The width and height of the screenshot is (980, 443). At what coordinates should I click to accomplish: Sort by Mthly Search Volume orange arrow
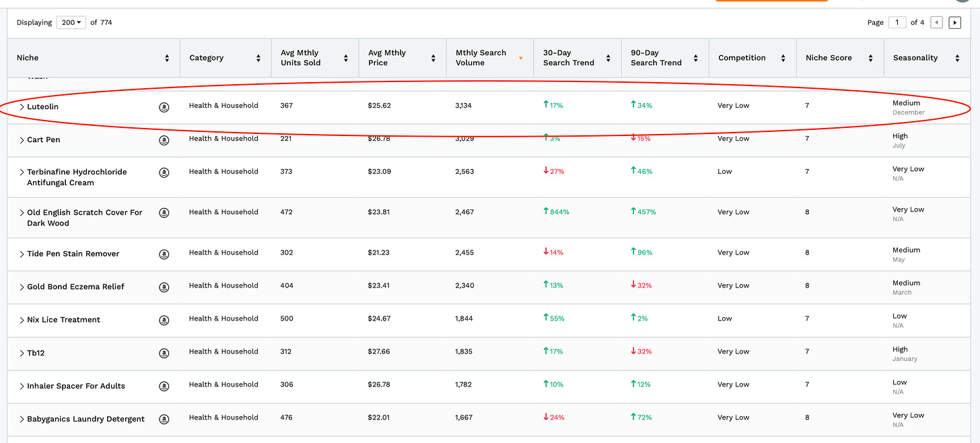pos(520,59)
